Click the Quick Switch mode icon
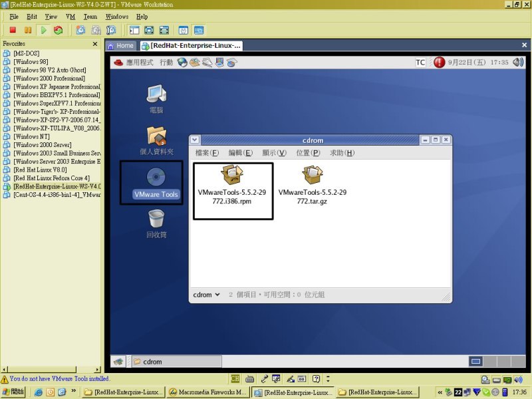 click(x=164, y=30)
